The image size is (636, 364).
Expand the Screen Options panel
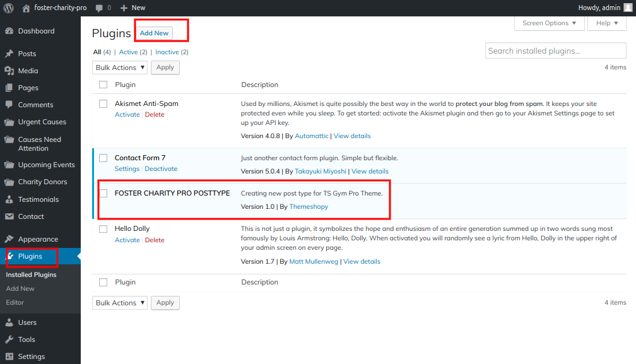click(549, 23)
